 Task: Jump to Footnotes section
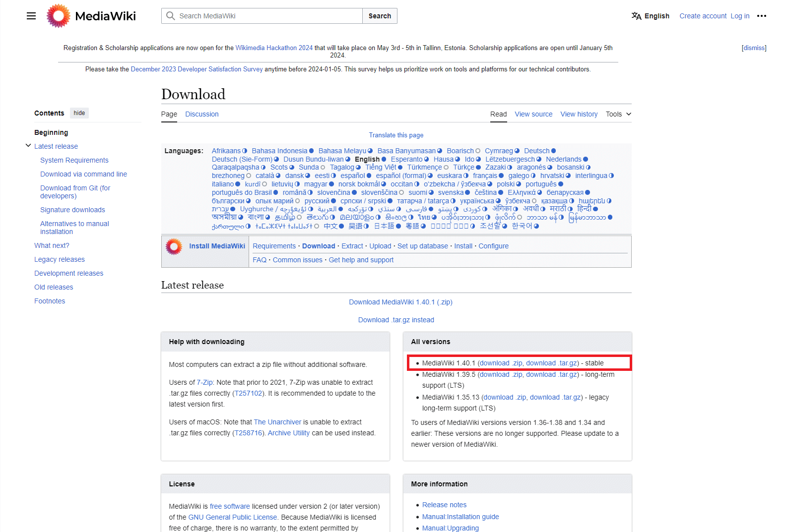(x=50, y=301)
